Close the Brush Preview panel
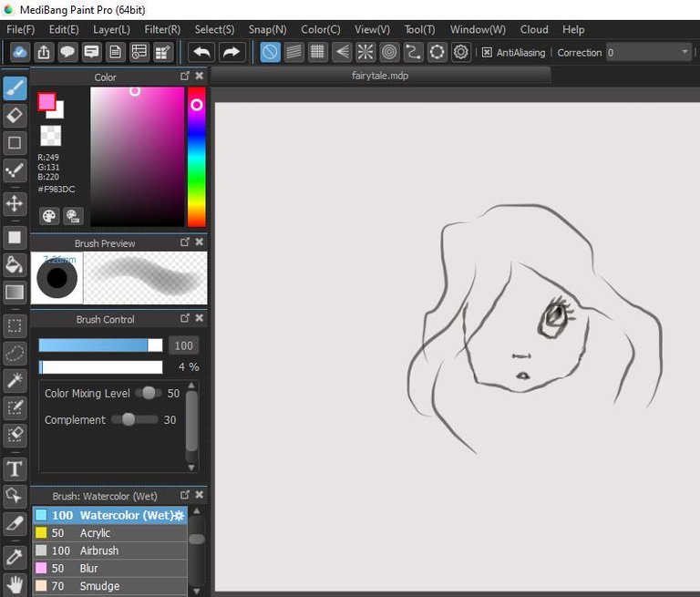 coord(199,242)
